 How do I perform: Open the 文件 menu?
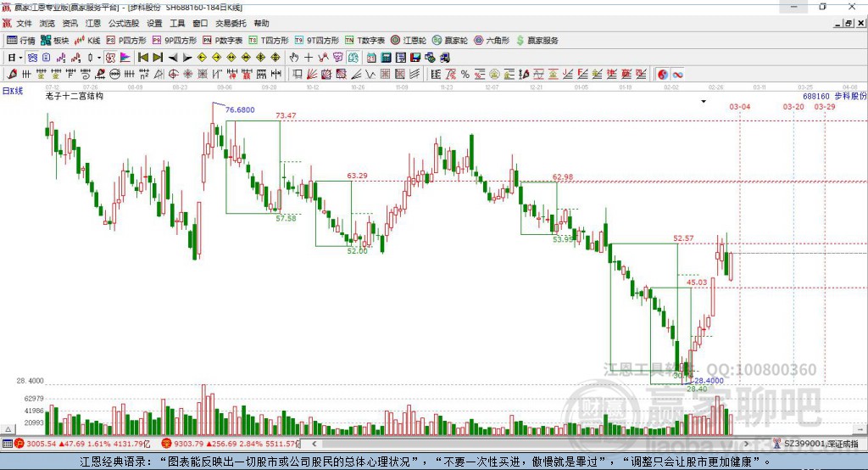[x=24, y=23]
